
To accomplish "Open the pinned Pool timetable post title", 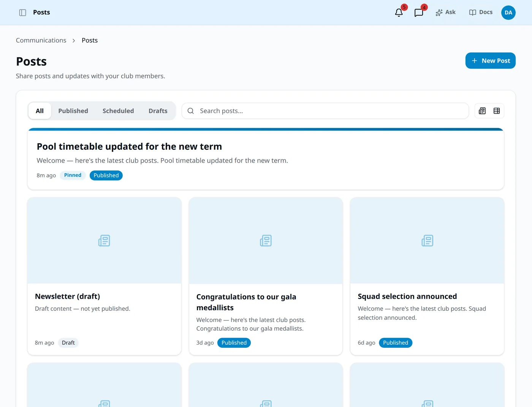I will 129,147.
